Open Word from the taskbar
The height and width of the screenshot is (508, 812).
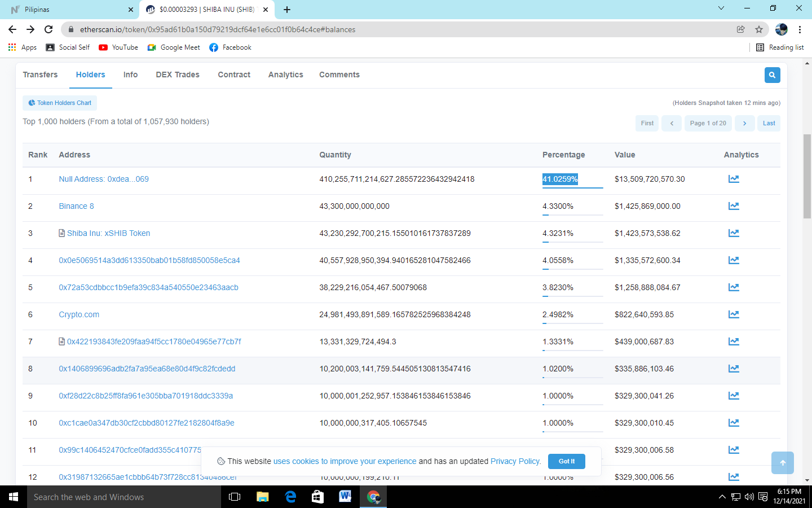tap(345, 497)
